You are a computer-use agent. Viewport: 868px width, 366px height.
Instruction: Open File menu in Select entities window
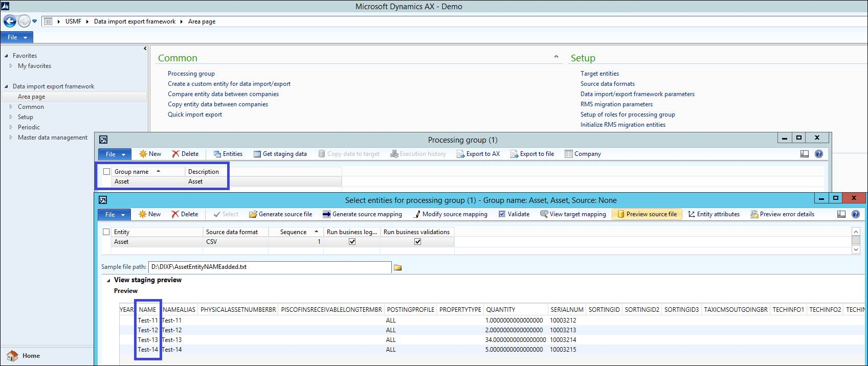coord(114,215)
